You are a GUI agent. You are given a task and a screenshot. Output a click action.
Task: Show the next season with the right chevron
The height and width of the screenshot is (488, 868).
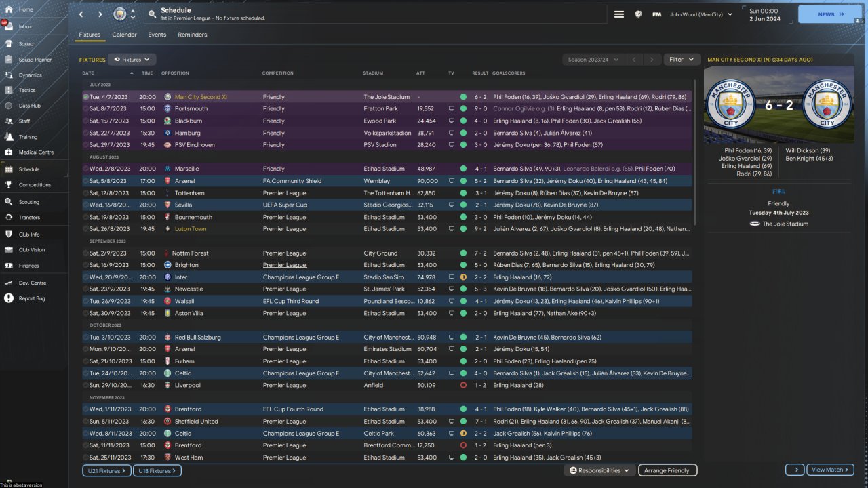tap(652, 60)
